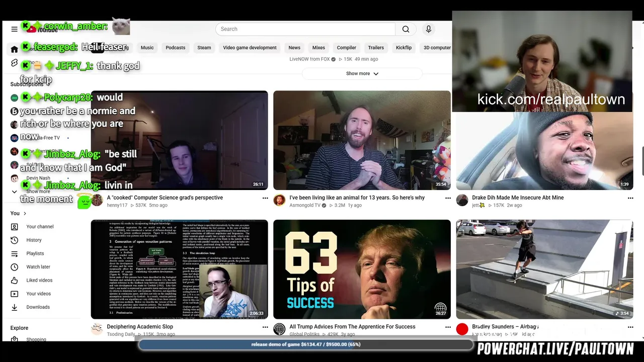This screenshot has height=362, width=644.
Task: Open Asmongold living like animal thumbnail
Action: point(362,140)
